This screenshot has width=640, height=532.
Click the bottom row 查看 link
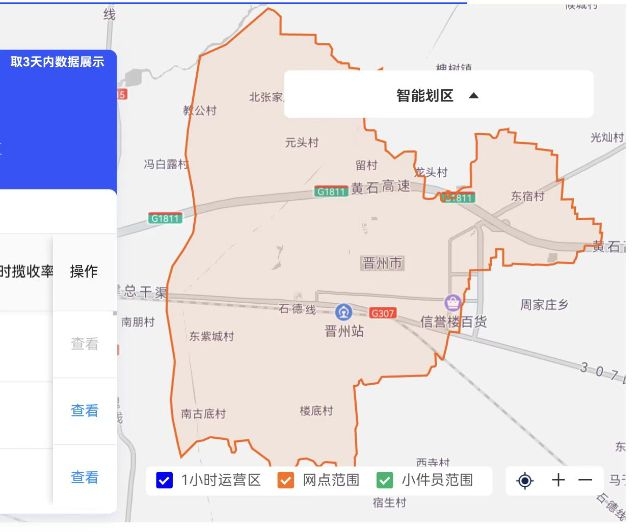pos(84,477)
